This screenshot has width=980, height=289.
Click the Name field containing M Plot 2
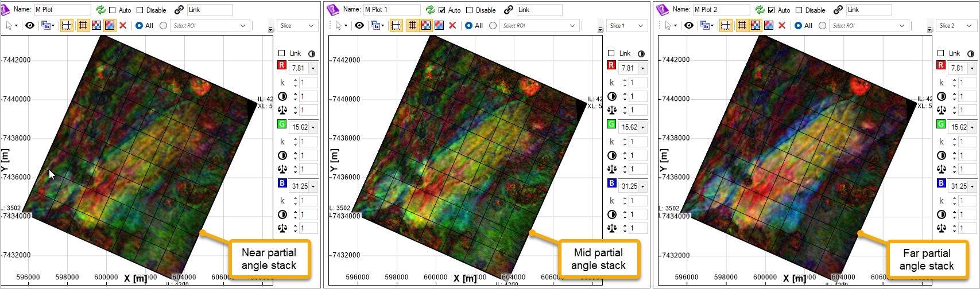point(721,10)
